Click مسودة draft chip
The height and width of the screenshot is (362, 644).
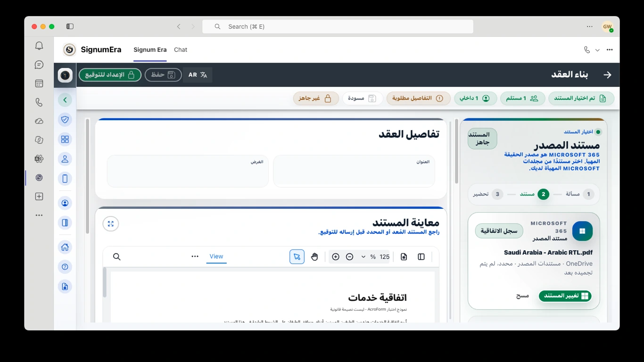(362, 99)
